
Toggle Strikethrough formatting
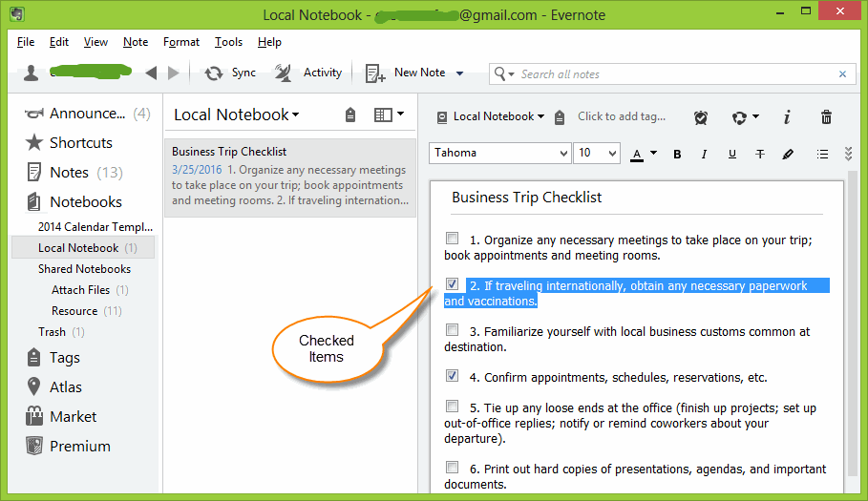click(759, 155)
